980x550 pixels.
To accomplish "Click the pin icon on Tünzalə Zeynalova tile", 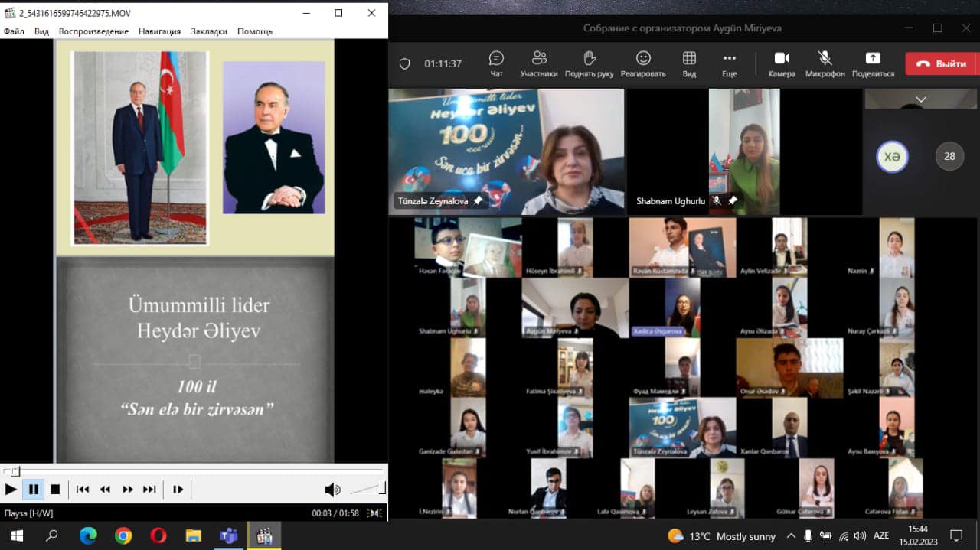I will tap(478, 200).
